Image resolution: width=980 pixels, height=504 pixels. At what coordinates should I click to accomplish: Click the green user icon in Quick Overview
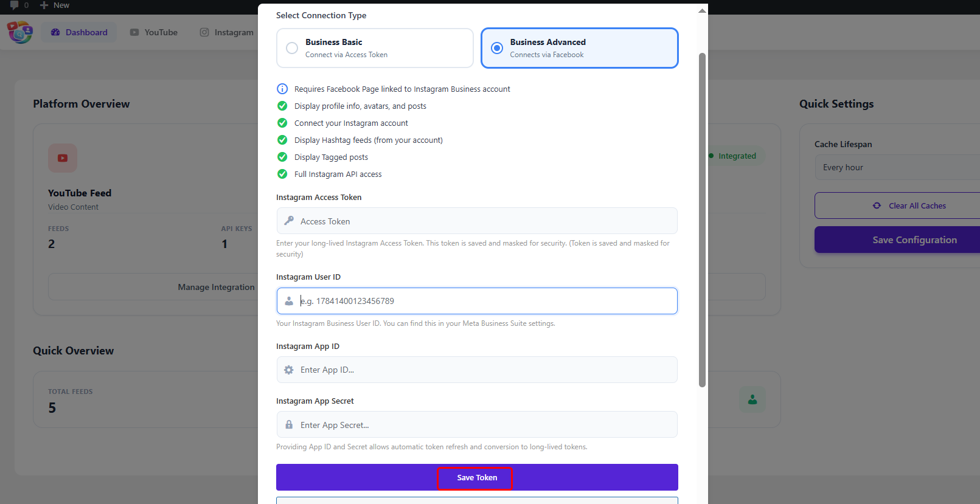(x=752, y=399)
